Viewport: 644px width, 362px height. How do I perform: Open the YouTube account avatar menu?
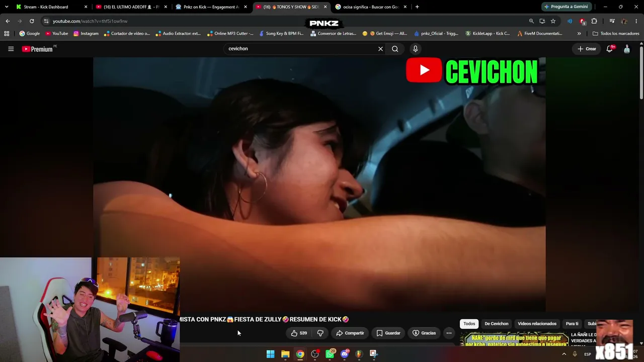pos(627,49)
